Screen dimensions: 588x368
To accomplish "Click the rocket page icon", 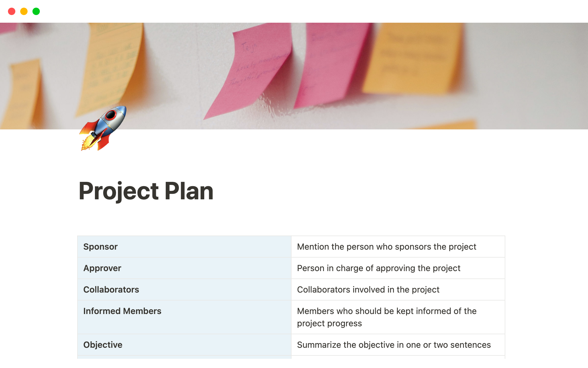I will click(103, 129).
